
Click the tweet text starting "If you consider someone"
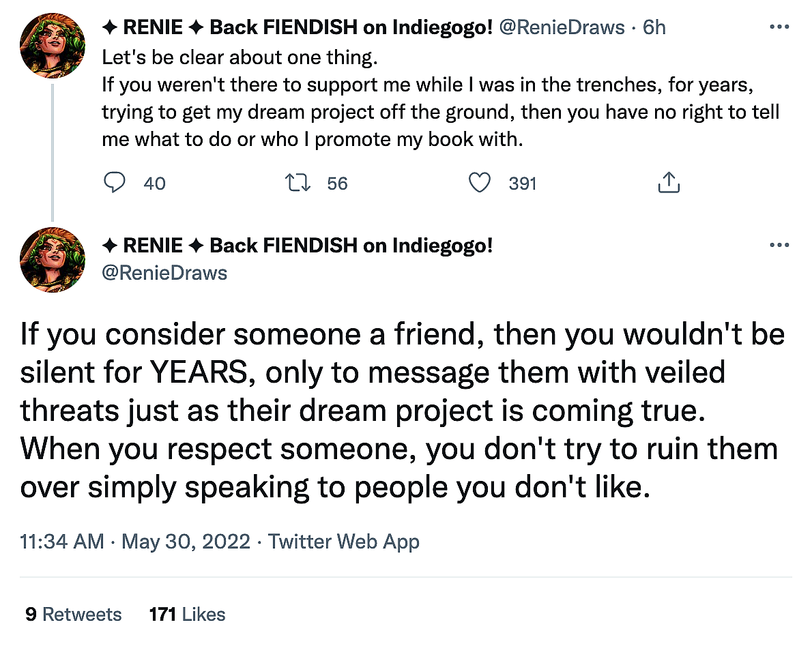tap(403, 411)
